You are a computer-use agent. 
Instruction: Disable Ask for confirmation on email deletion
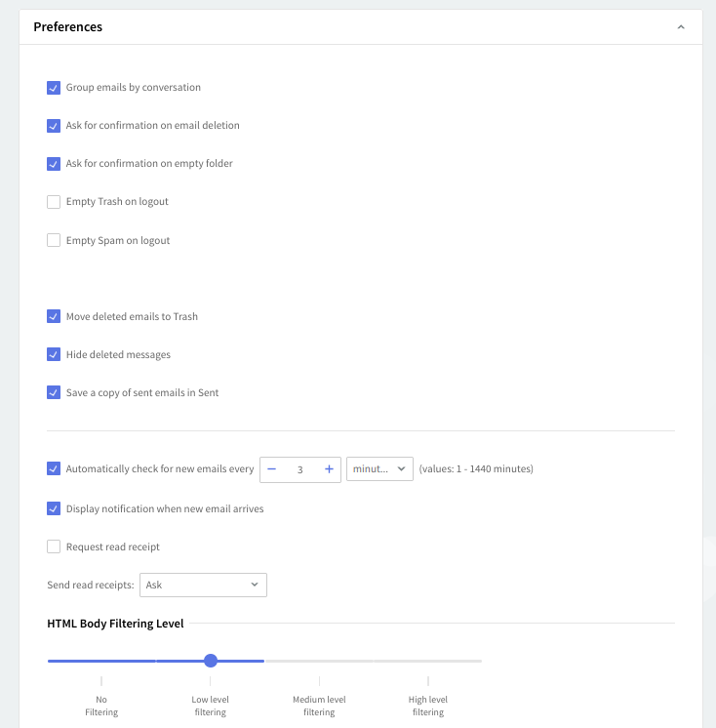pos(54,126)
